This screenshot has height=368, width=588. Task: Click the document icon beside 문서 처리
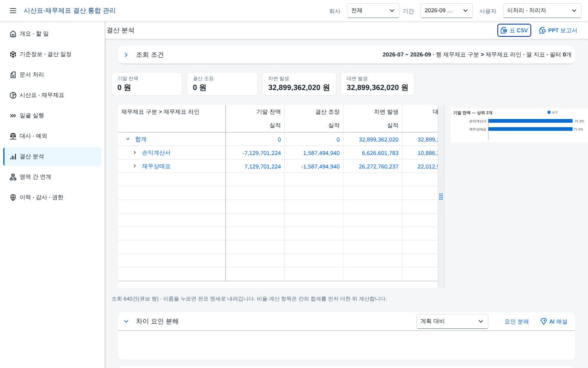coord(13,75)
